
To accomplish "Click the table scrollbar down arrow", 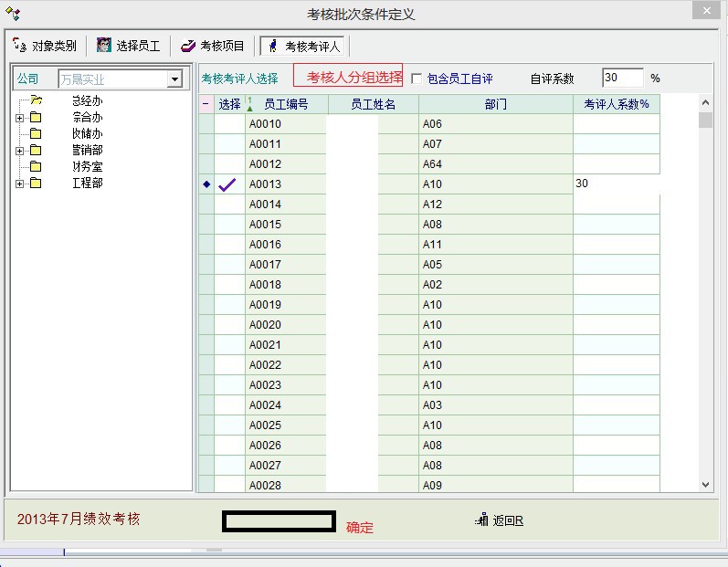I will (705, 485).
